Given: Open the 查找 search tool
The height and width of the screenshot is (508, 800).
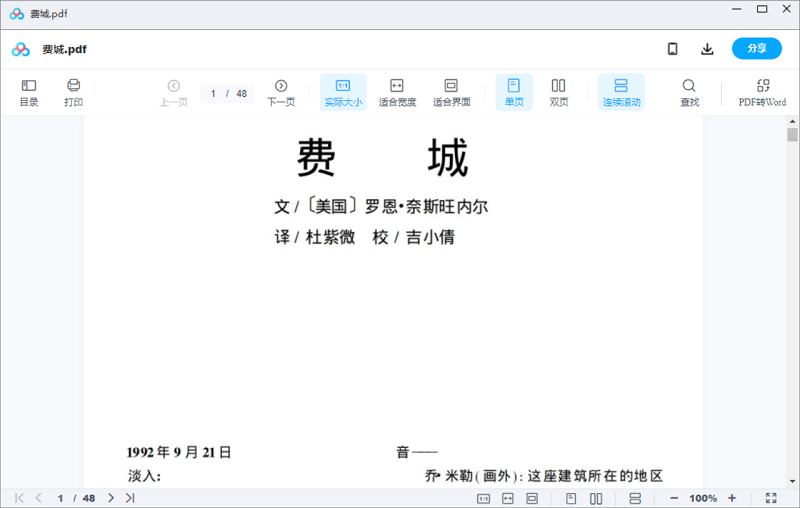Looking at the screenshot, I should coord(689,92).
